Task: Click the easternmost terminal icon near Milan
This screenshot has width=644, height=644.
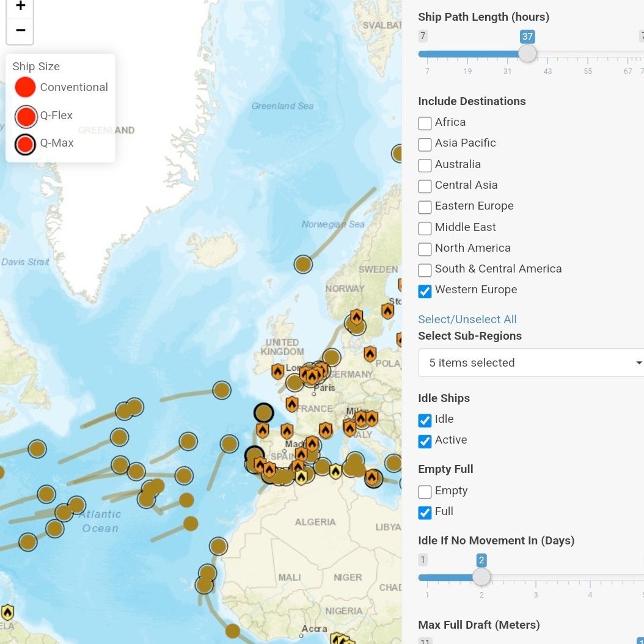Action: pyautogui.click(x=371, y=419)
